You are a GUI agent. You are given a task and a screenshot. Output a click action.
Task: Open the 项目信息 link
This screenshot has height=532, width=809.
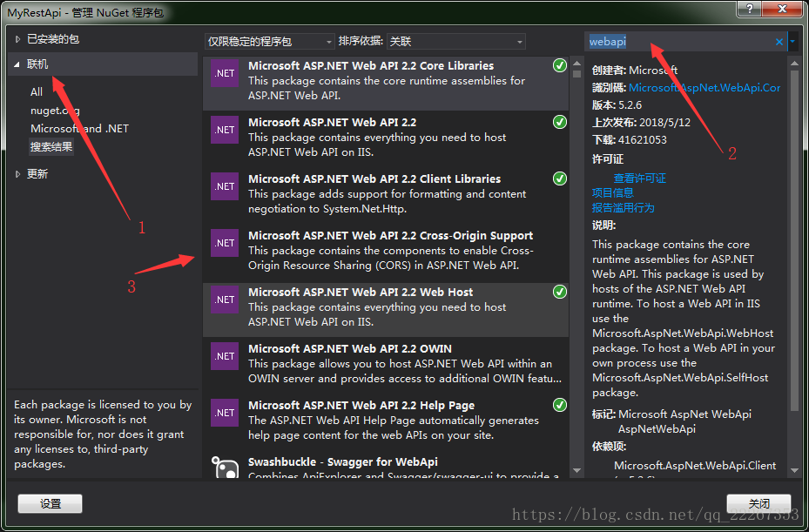[x=612, y=193]
